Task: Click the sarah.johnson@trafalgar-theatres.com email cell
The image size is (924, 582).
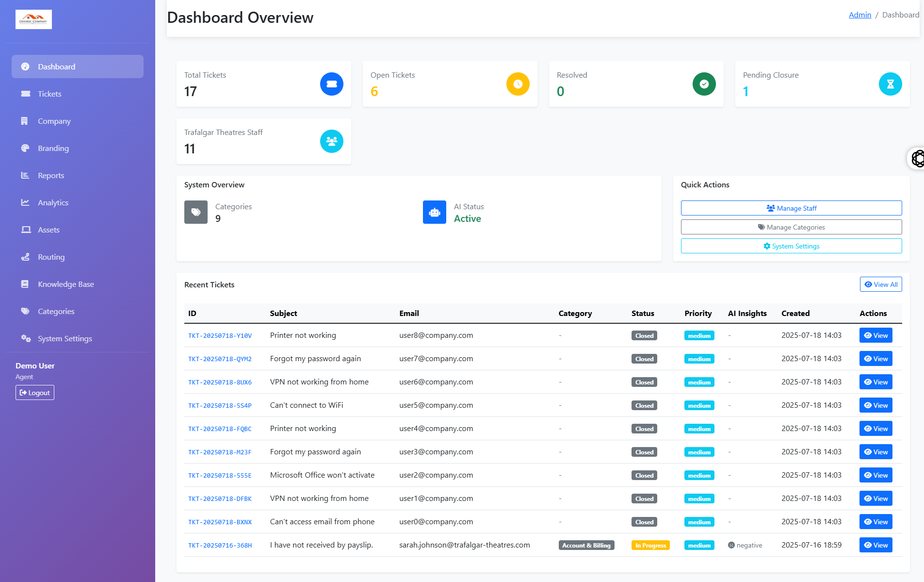Action: [464, 545]
